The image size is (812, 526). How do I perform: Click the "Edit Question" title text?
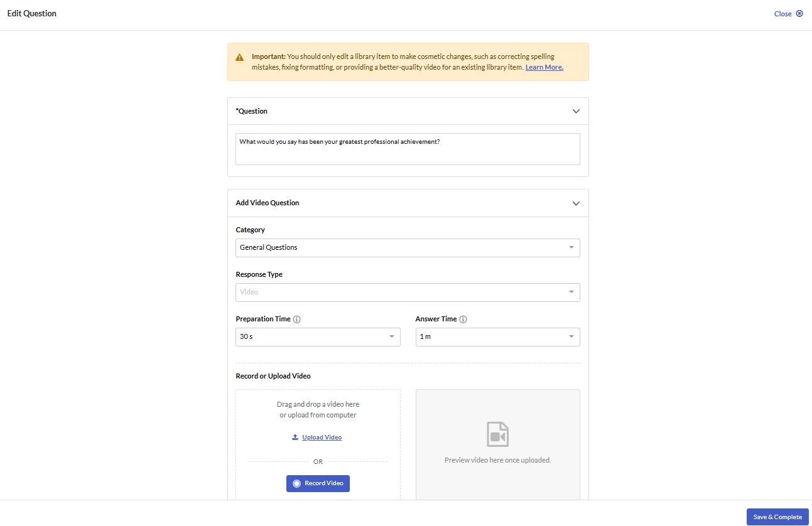tap(32, 14)
